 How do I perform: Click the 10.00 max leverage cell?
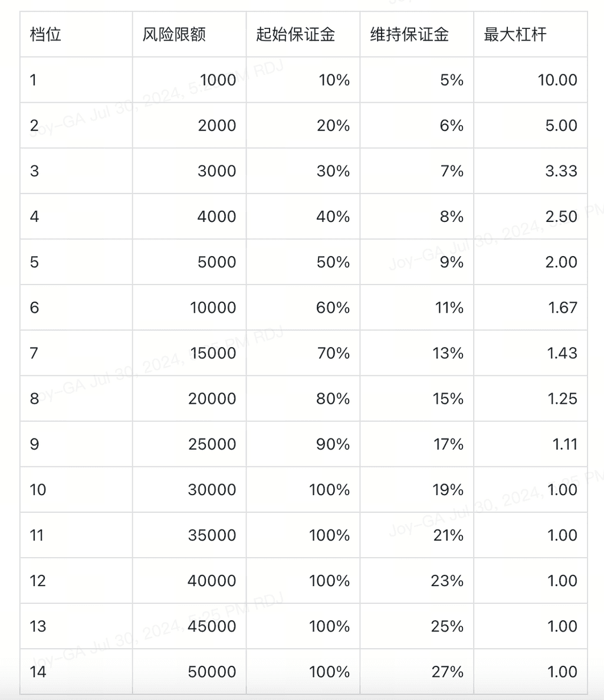[557, 80]
